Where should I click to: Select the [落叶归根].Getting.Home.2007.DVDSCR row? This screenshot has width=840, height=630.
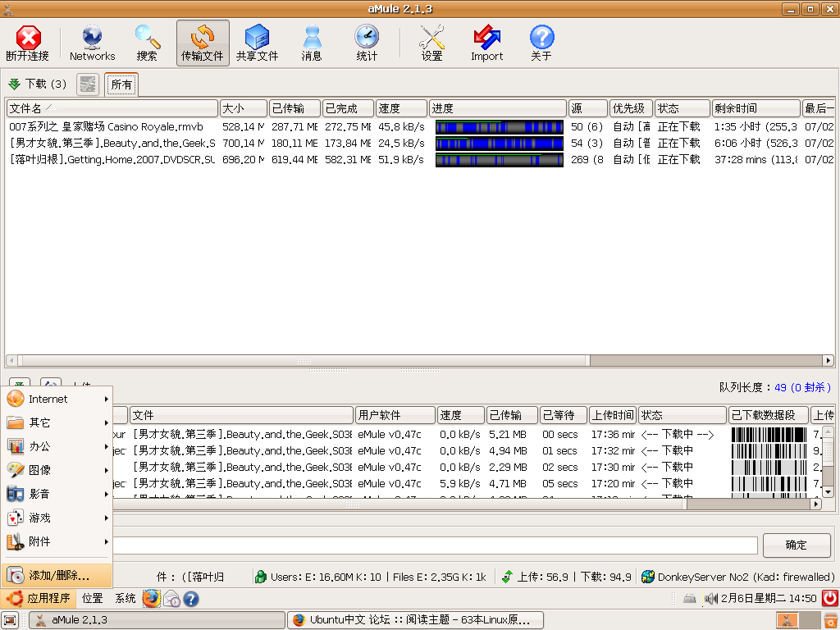[421, 160]
